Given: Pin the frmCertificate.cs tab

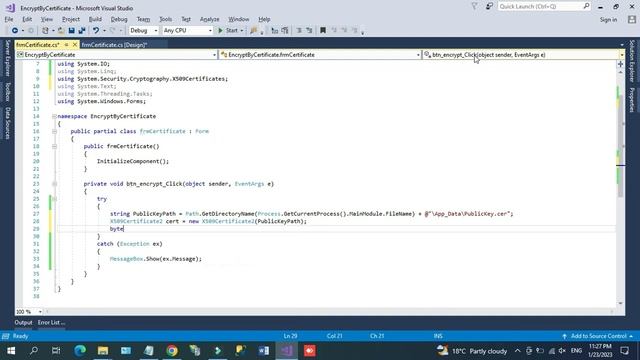Looking at the screenshot, I should pyautogui.click(x=67, y=44).
